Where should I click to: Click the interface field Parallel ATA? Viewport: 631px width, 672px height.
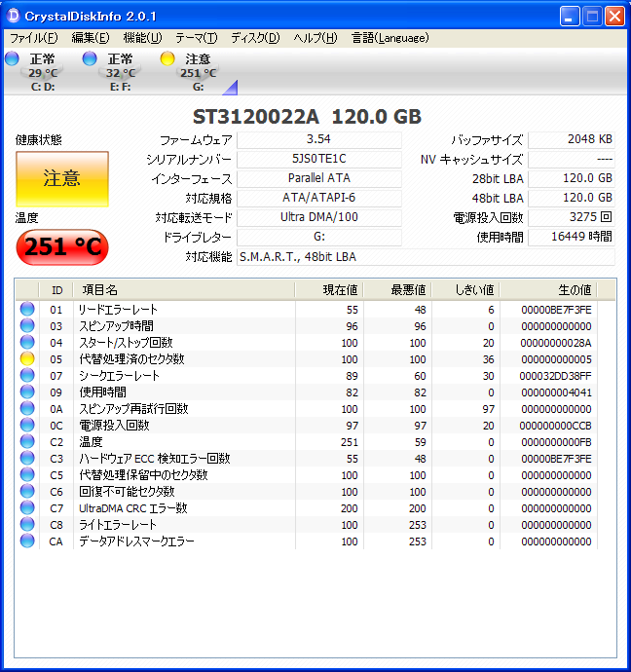(319, 179)
